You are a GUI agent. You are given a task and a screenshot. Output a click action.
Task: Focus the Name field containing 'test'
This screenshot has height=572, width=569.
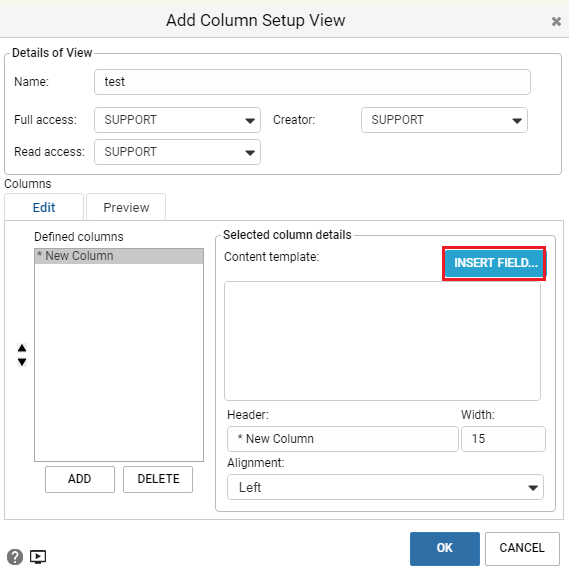coord(312,82)
